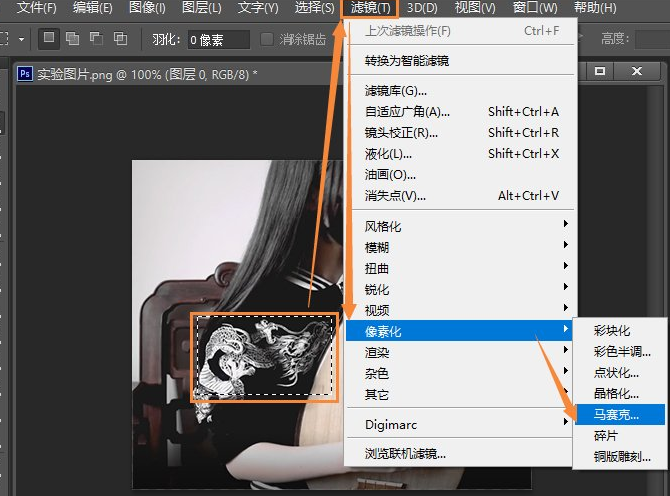Viewport: 670px width, 496px height.
Task: Open the 帮助(H) menu
Action: click(595, 7)
